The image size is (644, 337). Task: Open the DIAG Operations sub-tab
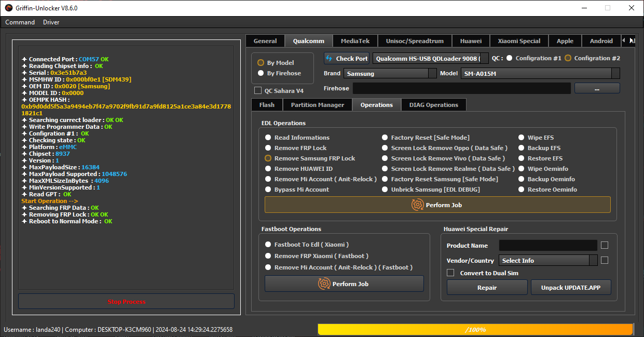tap(434, 105)
